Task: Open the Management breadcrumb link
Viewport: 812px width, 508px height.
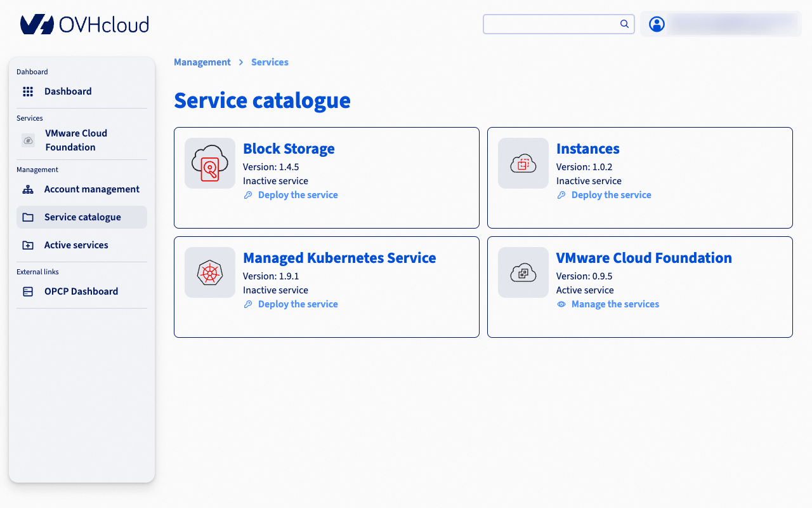Action: coord(202,62)
